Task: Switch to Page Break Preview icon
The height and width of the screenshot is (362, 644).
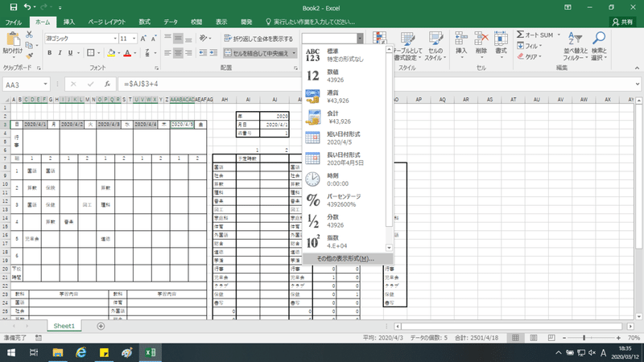Action: tap(551, 338)
